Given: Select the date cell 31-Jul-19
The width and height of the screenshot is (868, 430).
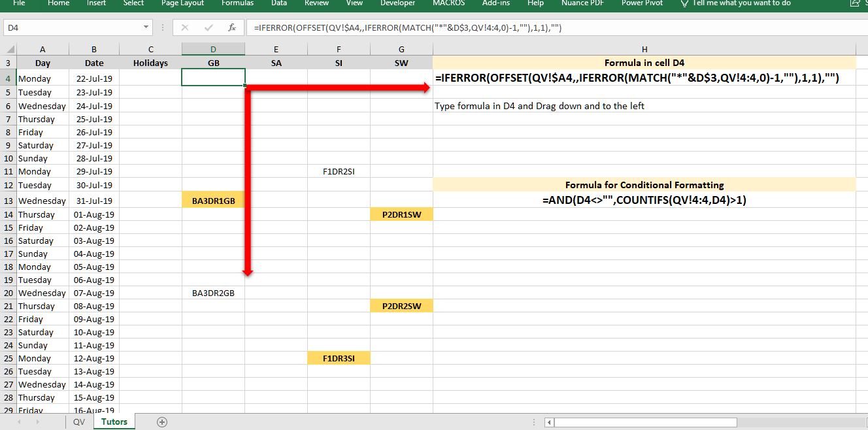Looking at the screenshot, I should coord(94,201).
